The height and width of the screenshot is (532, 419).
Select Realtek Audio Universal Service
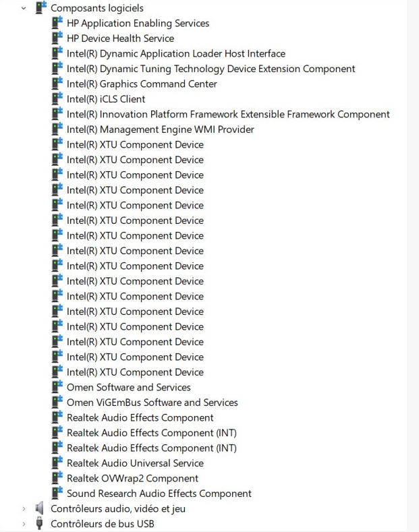point(135,463)
